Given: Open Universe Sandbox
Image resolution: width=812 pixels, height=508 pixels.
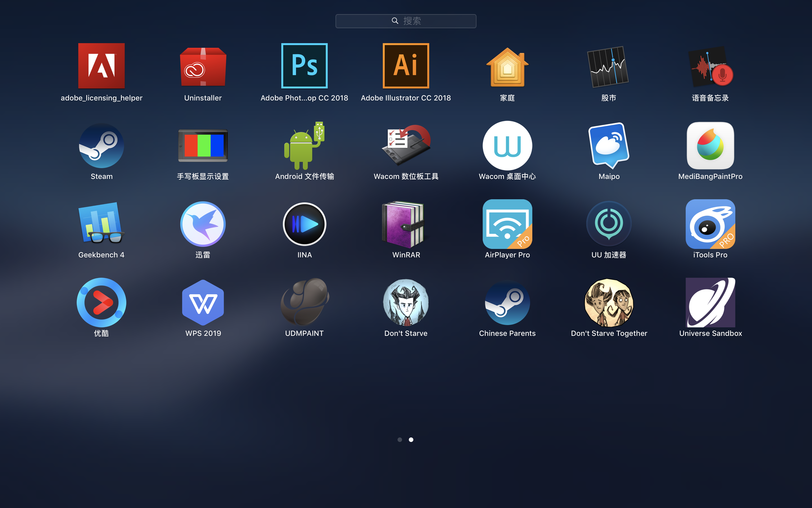Looking at the screenshot, I should pyautogui.click(x=710, y=302).
